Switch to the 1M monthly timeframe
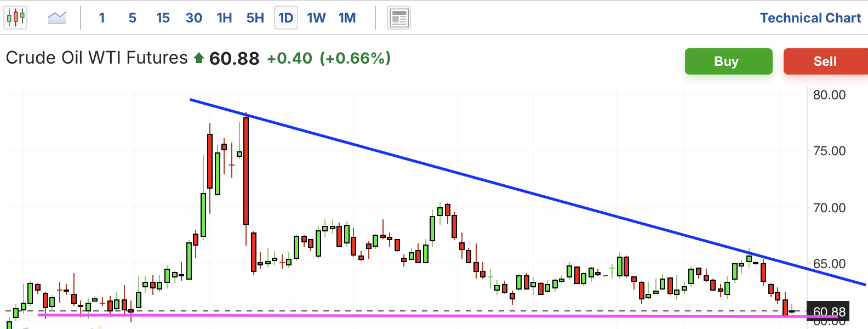 347,18
